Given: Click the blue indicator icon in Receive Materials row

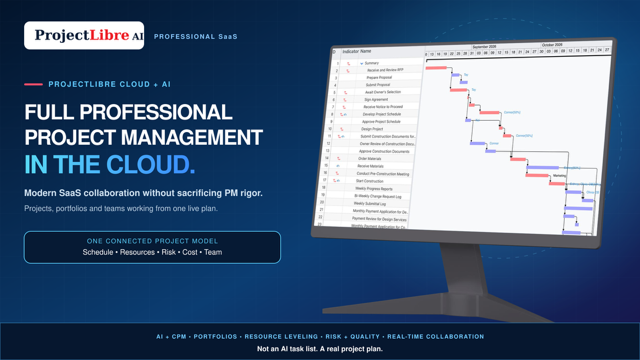Looking at the screenshot, I should 338,166.
